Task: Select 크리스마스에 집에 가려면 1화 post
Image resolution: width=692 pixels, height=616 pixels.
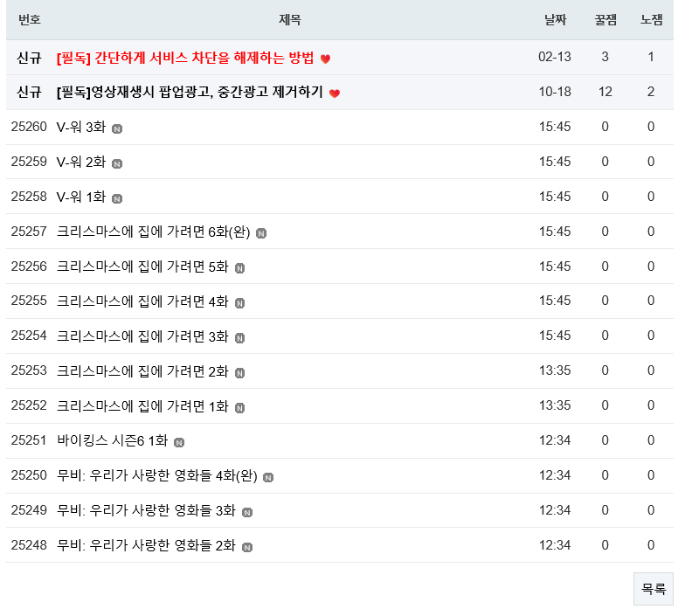Action: tap(142, 406)
